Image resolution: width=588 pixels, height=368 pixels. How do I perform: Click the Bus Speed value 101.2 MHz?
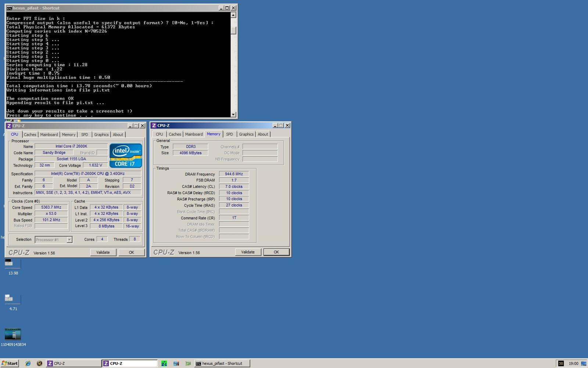51,220
